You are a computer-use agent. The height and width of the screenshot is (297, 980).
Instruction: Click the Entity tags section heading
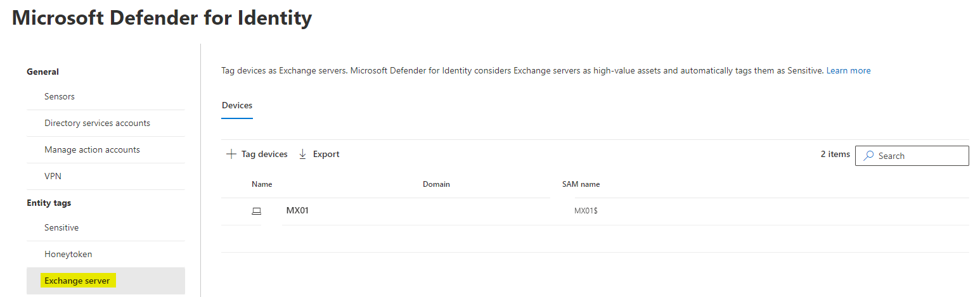tap(49, 203)
